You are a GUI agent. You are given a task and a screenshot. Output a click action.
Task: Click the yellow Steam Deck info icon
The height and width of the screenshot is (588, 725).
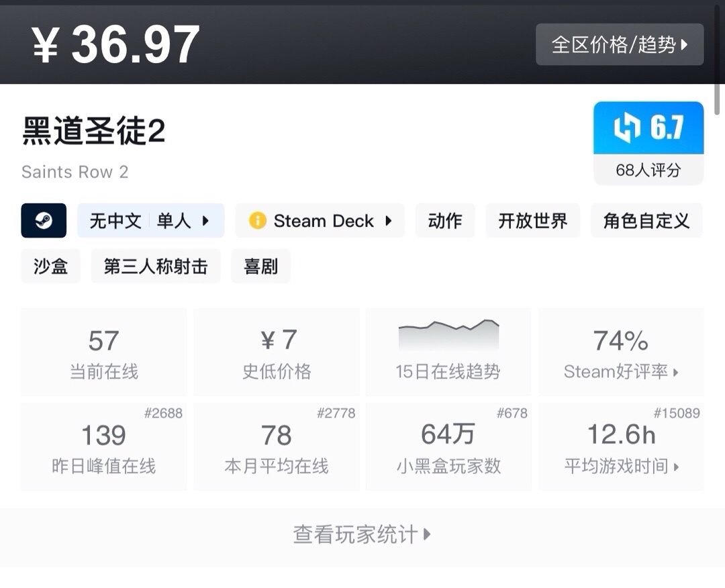258,220
